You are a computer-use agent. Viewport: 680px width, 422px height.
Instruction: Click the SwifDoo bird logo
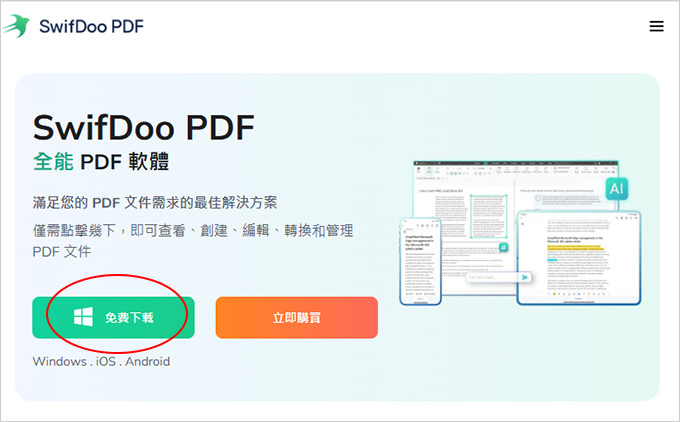tap(16, 26)
